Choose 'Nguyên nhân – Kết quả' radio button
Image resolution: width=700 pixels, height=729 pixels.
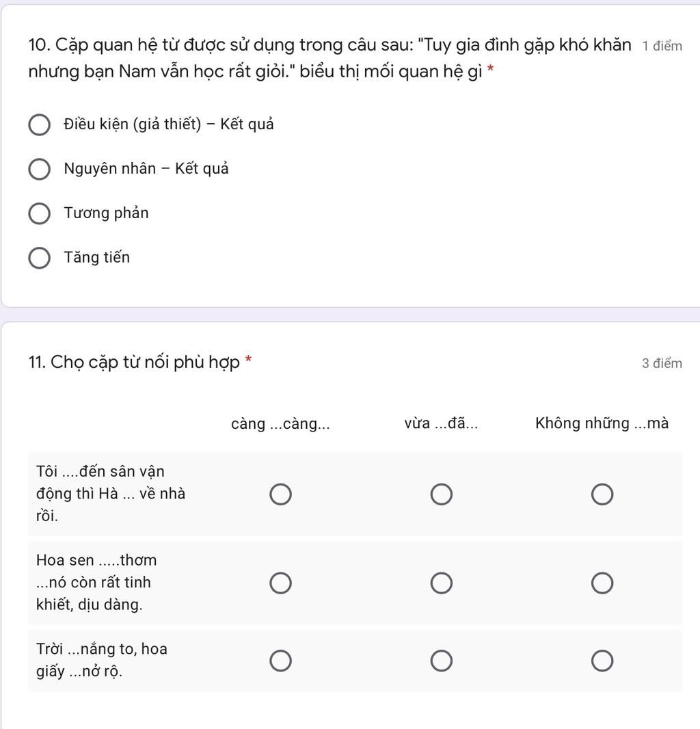coord(40,169)
